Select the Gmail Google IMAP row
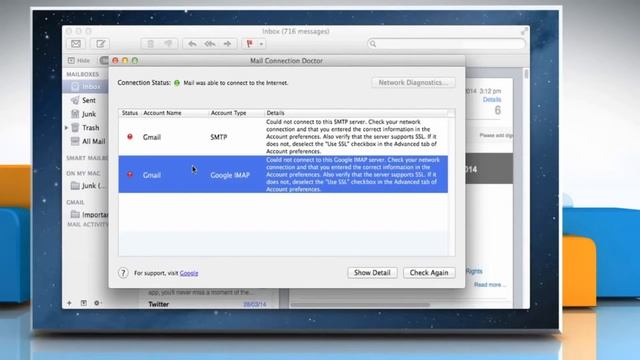 click(x=283, y=174)
